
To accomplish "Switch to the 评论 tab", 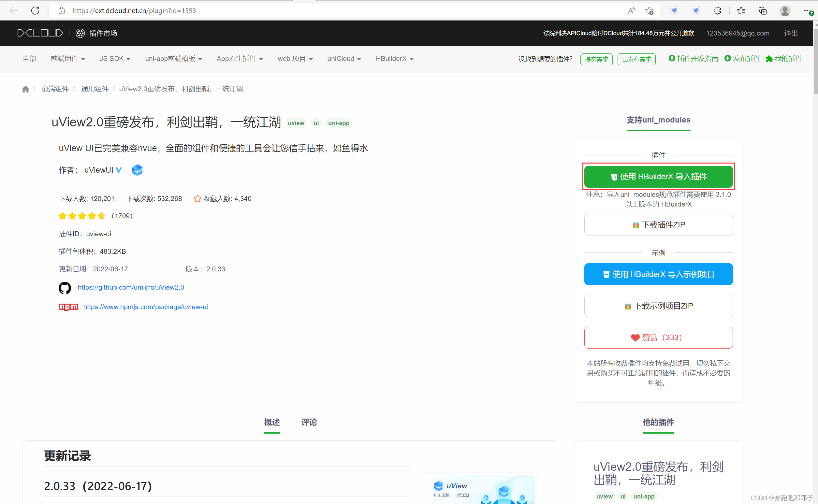I will tap(308, 422).
